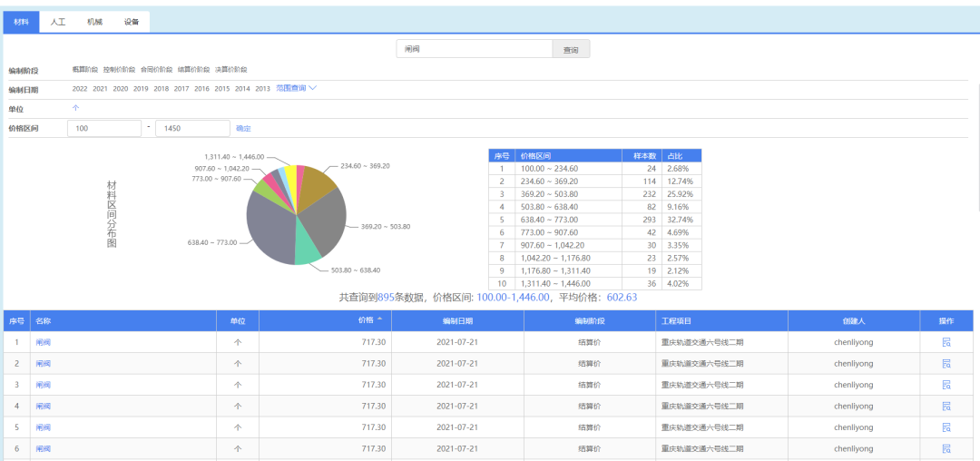Filter by year 2018
The width and height of the screenshot is (980, 461).
pyautogui.click(x=162, y=89)
